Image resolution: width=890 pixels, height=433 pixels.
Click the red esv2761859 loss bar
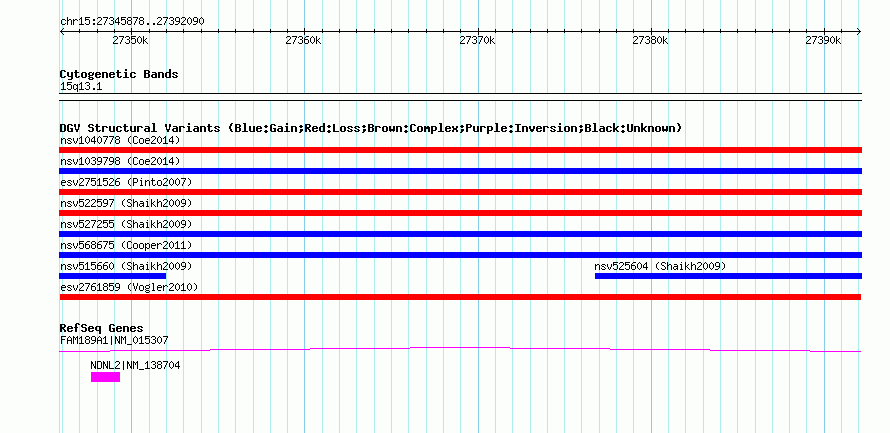pos(460,297)
